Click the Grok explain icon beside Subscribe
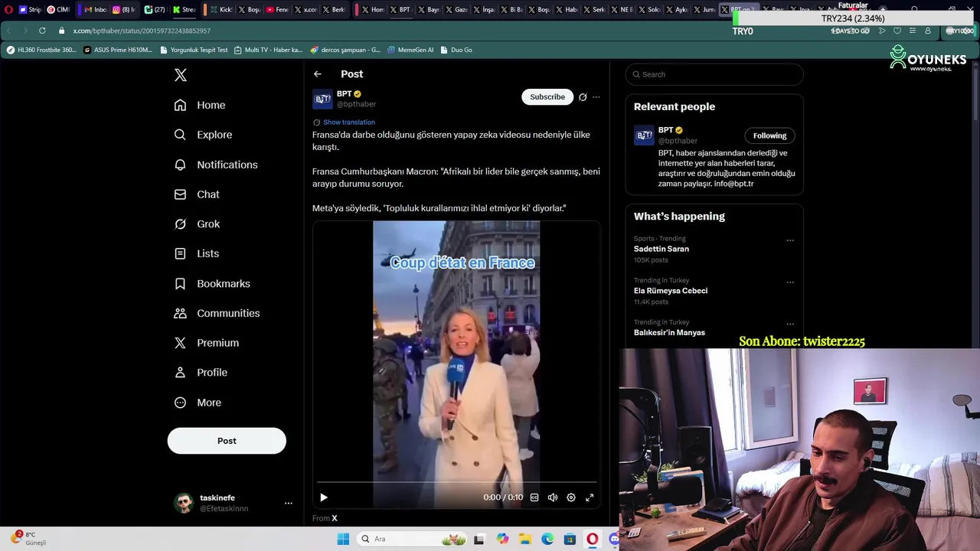This screenshot has height=551, width=980. (583, 97)
